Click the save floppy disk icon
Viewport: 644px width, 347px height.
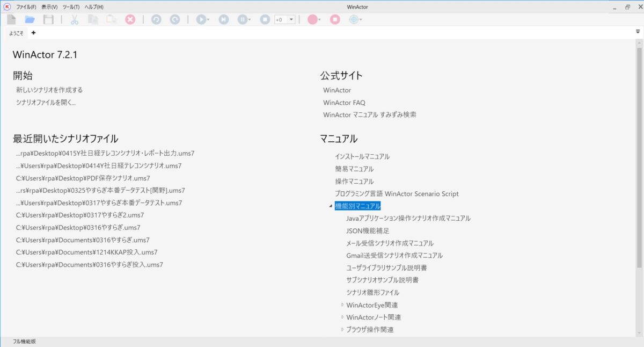click(x=48, y=19)
